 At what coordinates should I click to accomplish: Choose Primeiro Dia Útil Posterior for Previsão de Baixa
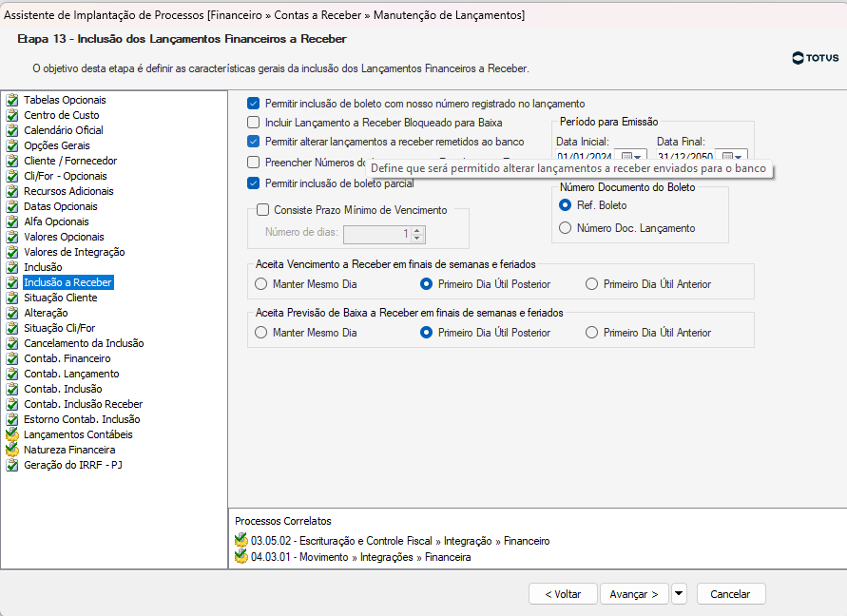[426, 333]
